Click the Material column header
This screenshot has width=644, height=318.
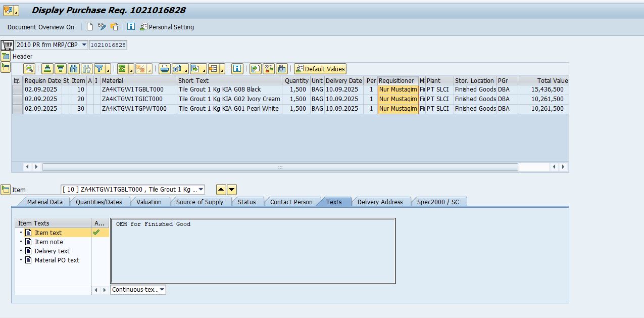point(139,80)
